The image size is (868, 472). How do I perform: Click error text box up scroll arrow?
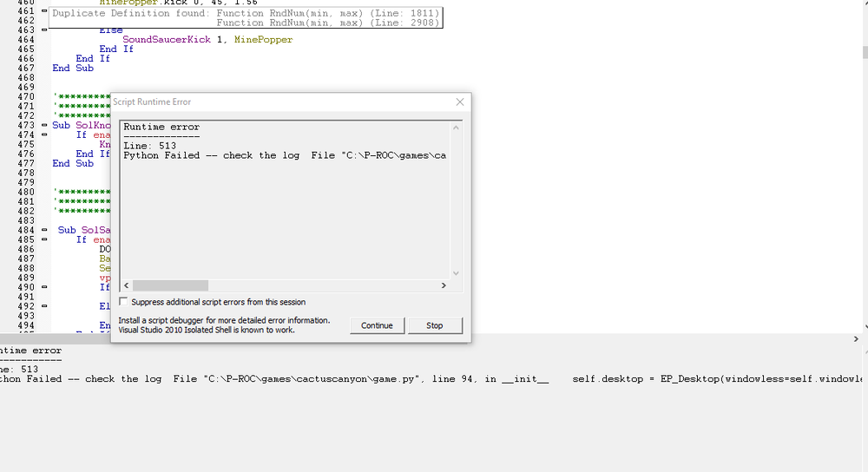(x=456, y=128)
